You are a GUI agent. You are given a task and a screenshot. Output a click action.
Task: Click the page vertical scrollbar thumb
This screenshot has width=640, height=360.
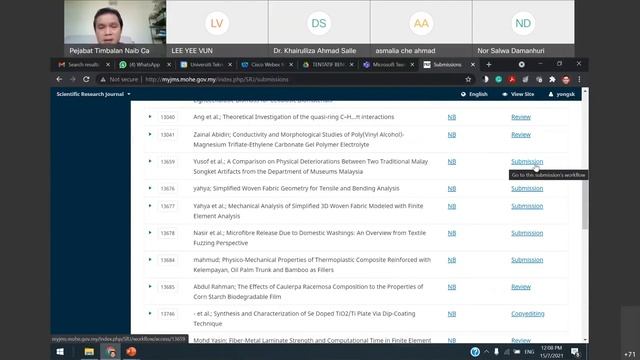click(x=585, y=204)
